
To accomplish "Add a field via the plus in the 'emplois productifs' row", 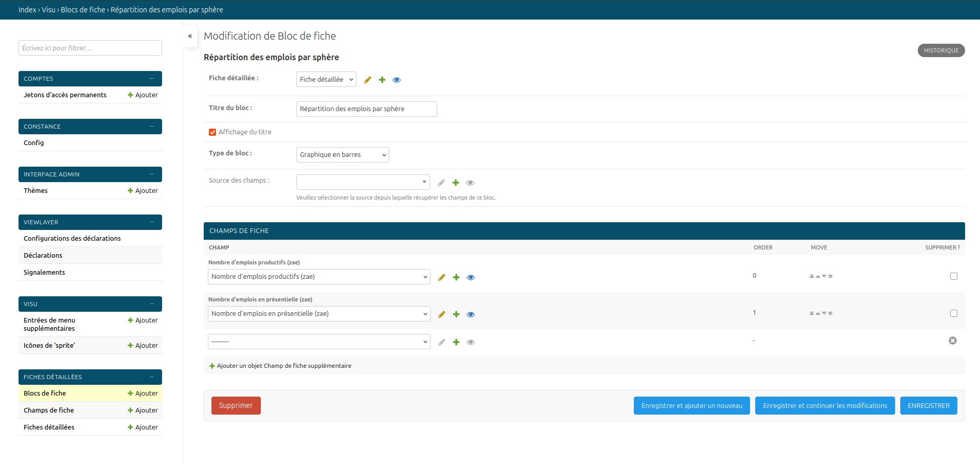I will (456, 277).
